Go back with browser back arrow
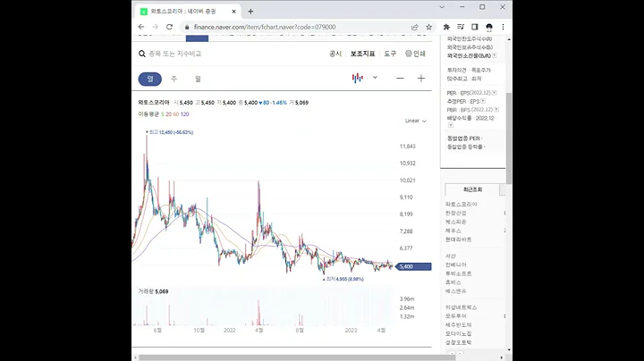644x361 pixels. tap(141, 27)
